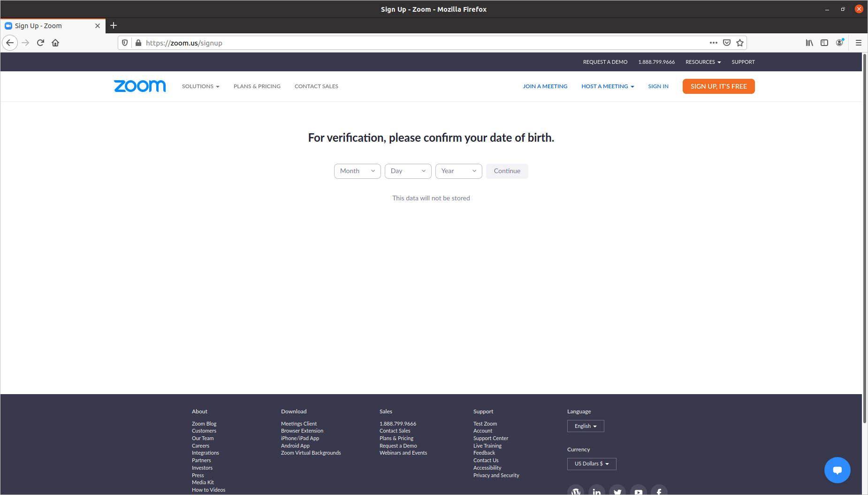Open Media Kit footer link
This screenshot has height=495, width=868.
click(203, 482)
